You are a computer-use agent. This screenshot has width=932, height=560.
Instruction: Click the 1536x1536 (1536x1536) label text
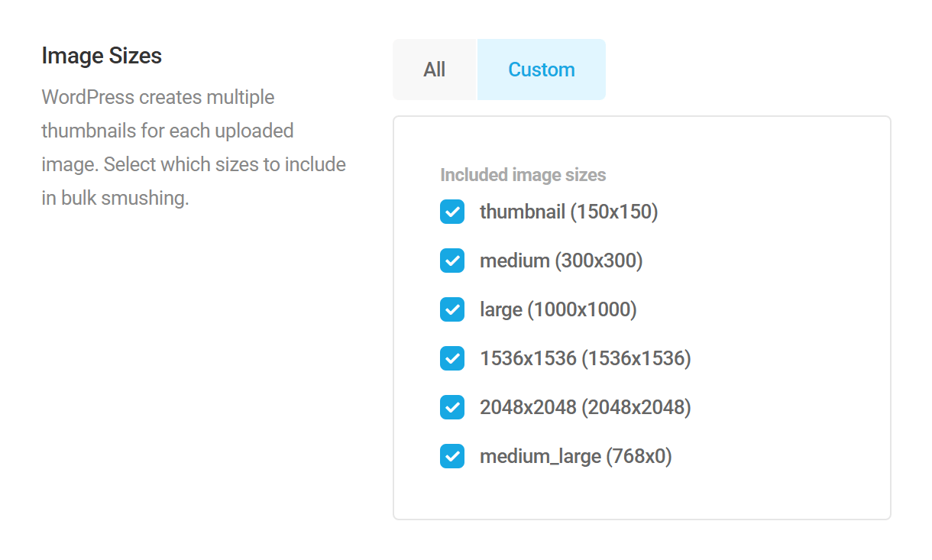[585, 358]
